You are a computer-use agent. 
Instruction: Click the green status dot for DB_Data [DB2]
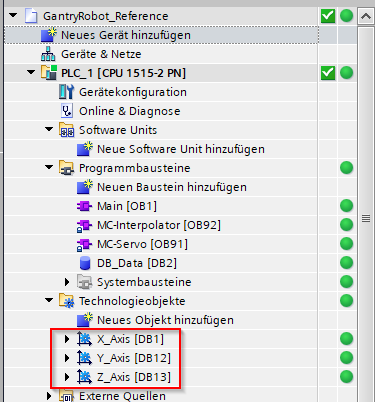(x=346, y=263)
